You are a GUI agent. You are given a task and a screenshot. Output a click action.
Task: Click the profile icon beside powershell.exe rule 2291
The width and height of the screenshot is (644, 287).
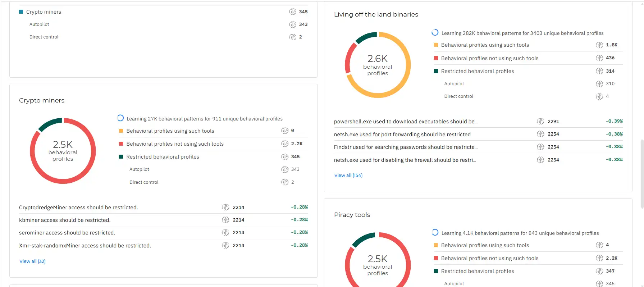[540, 121]
